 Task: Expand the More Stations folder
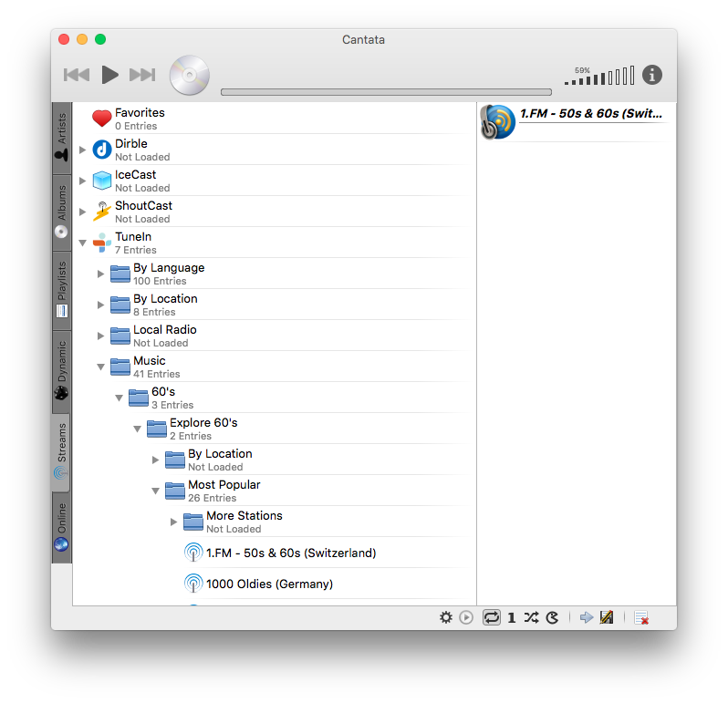point(173,522)
